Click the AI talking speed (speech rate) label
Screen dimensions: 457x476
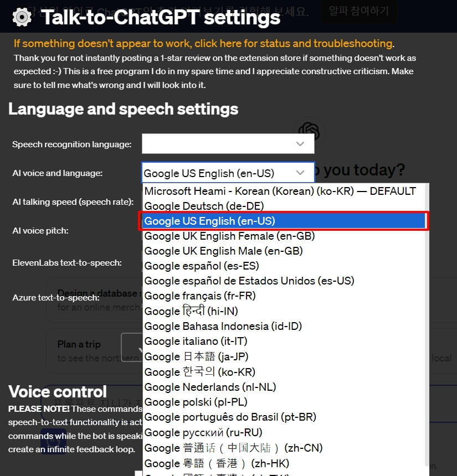tap(73, 202)
